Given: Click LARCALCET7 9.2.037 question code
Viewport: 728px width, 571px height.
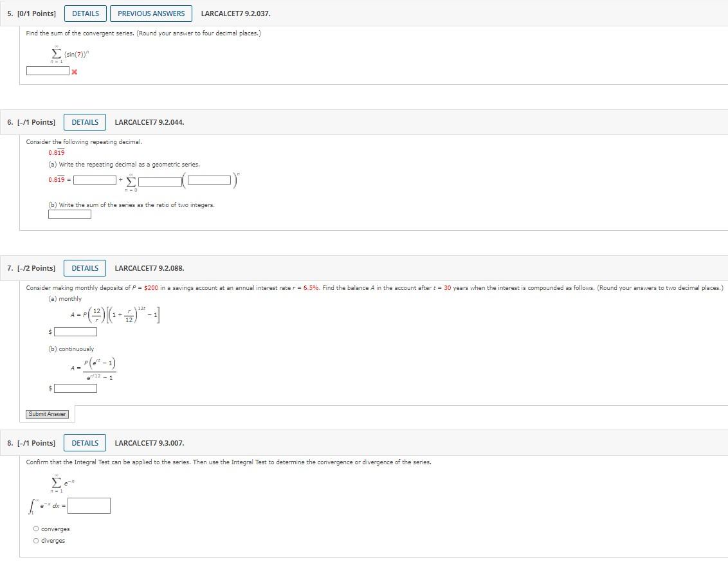Looking at the screenshot, I should (235, 14).
